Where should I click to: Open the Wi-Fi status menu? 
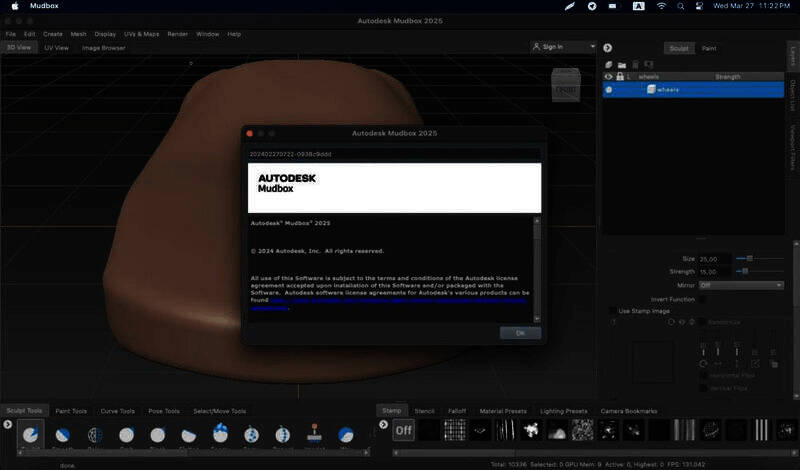(x=661, y=6)
